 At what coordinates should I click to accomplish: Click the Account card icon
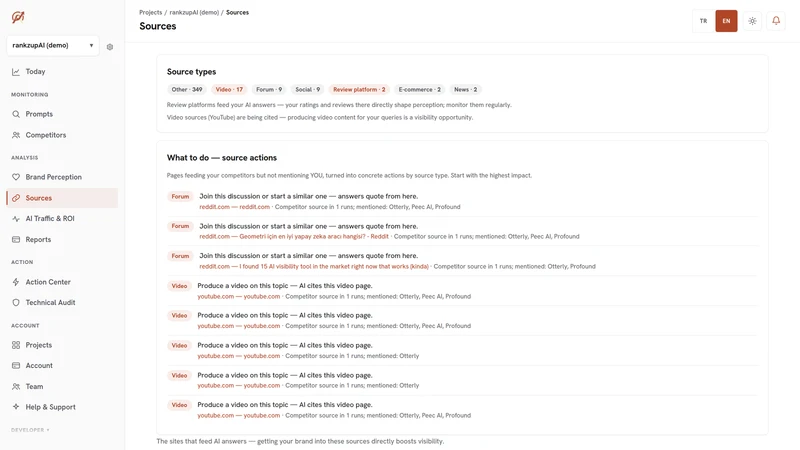point(16,366)
